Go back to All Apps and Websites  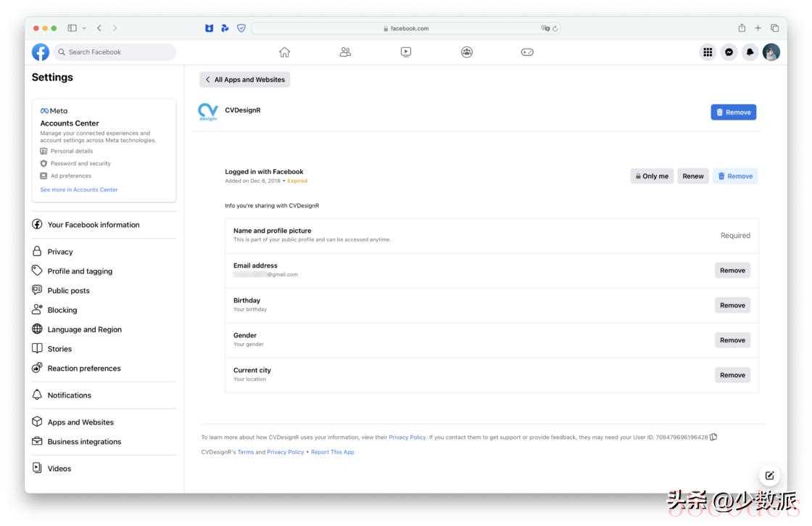tap(245, 79)
